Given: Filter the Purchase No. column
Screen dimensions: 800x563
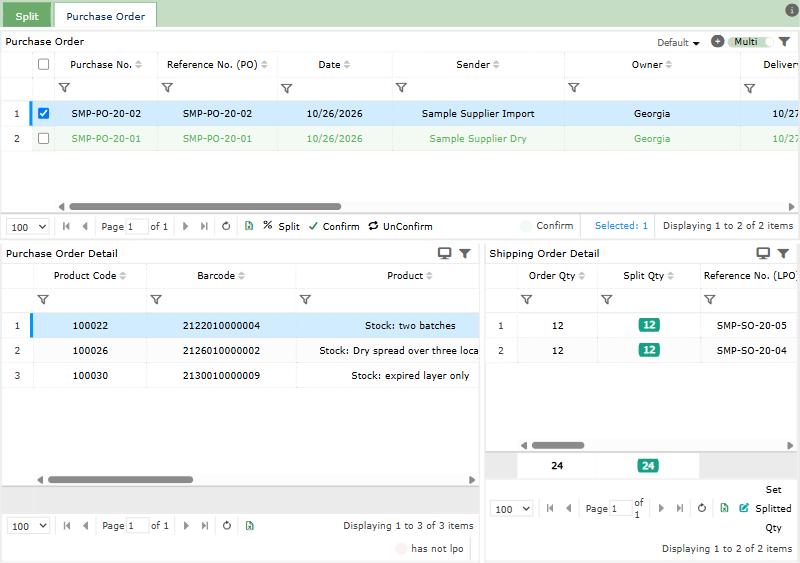Looking at the screenshot, I should coord(64,88).
